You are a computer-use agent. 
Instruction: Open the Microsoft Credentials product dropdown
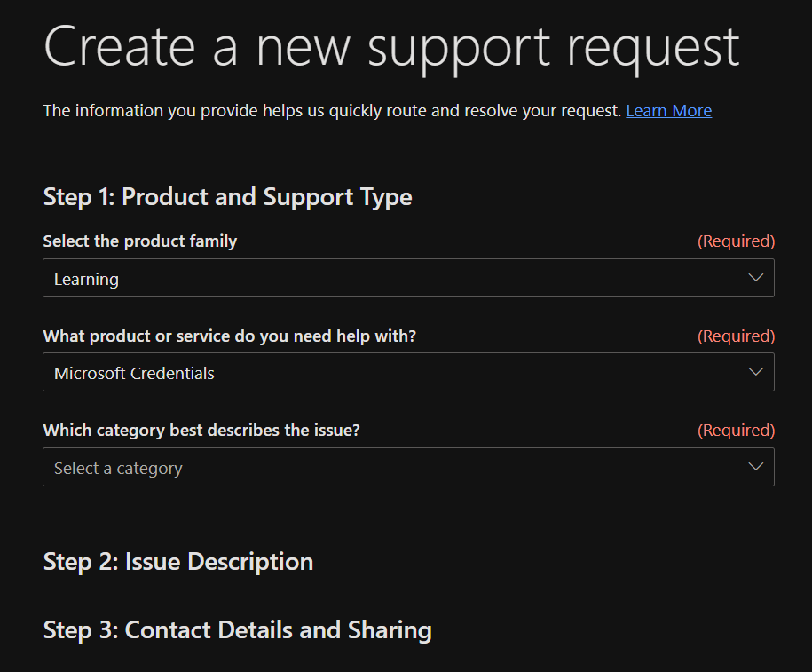pyautogui.click(x=408, y=372)
